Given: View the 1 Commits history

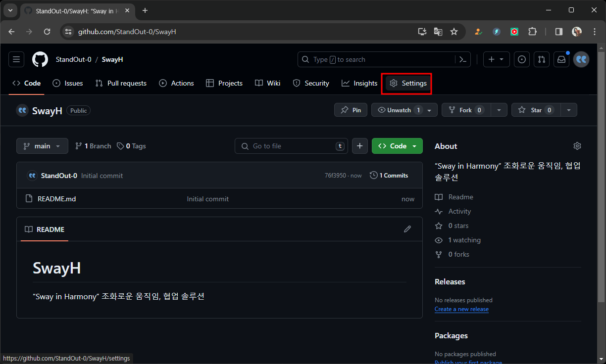Looking at the screenshot, I should click(389, 176).
